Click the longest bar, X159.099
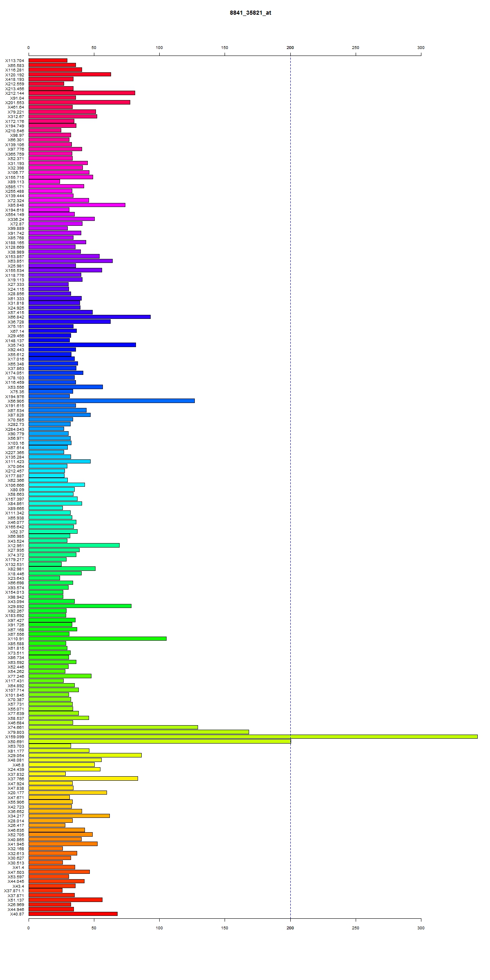Viewport: 490px width, 980px height. [253, 737]
